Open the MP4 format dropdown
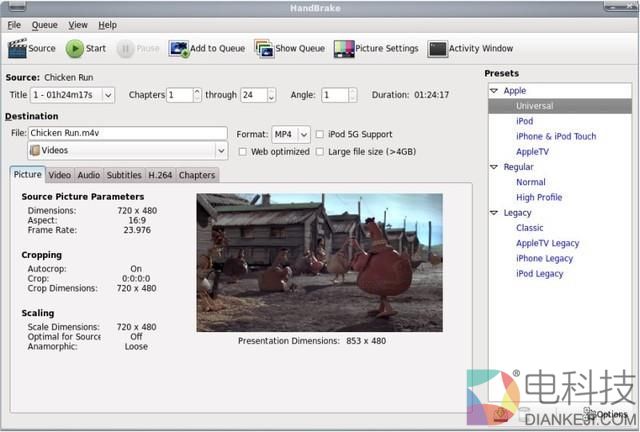This screenshot has height=432, width=640. (x=290, y=134)
